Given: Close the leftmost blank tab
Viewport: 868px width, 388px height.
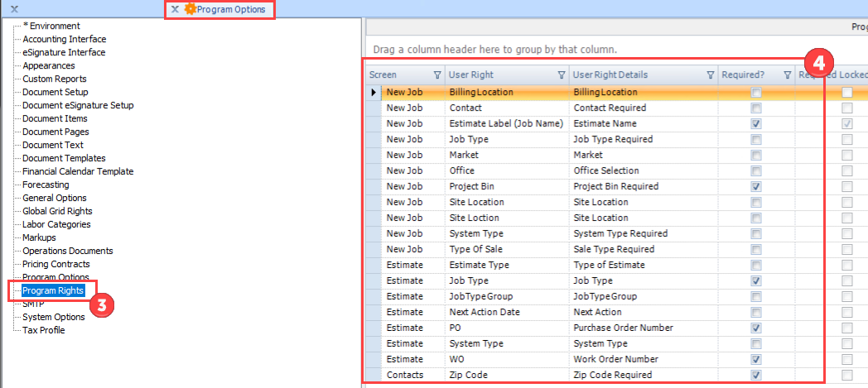Looking at the screenshot, I should (x=15, y=9).
